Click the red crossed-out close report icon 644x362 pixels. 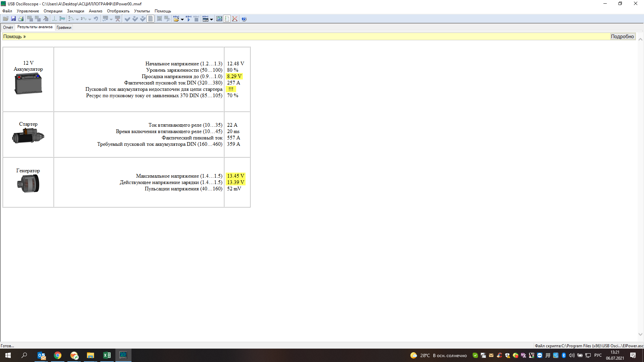pyautogui.click(x=235, y=19)
